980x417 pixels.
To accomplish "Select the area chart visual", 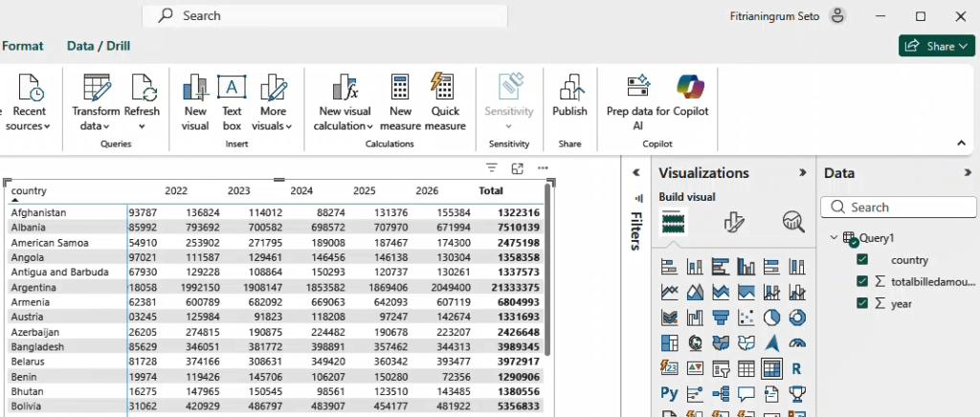I will point(695,292).
